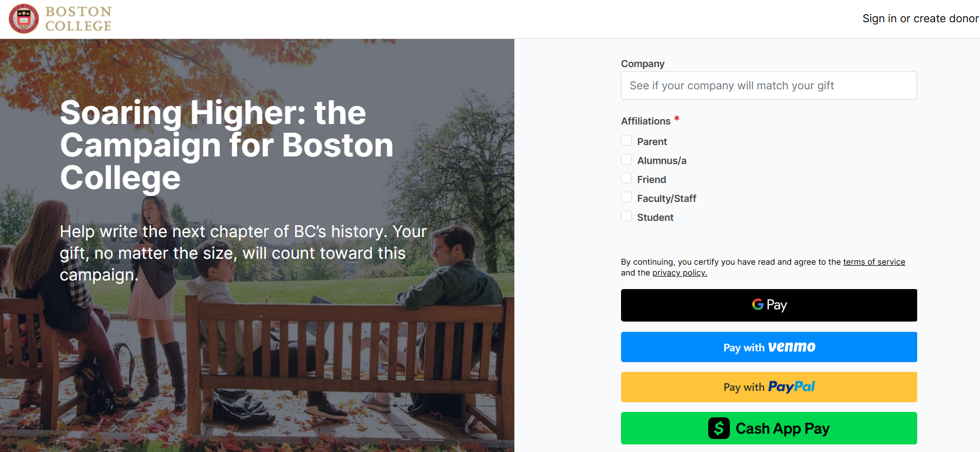Pay using the Google Pay button

[x=769, y=305]
